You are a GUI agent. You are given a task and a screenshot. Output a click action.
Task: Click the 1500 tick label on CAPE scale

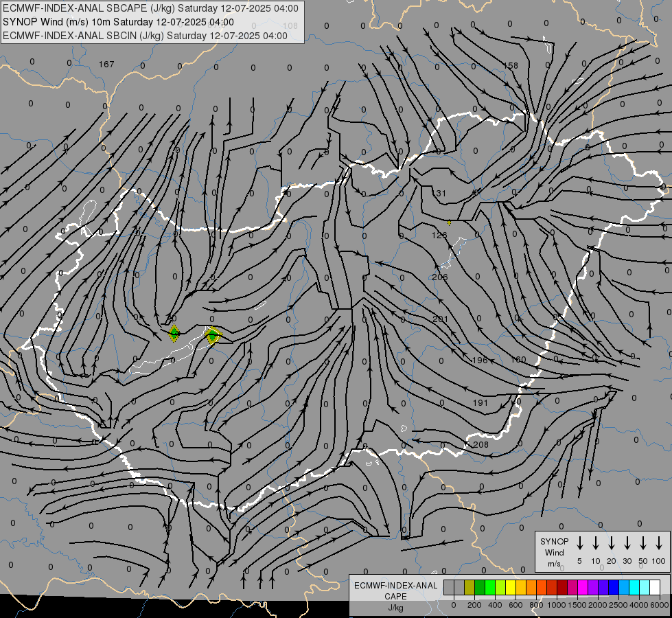point(577,605)
